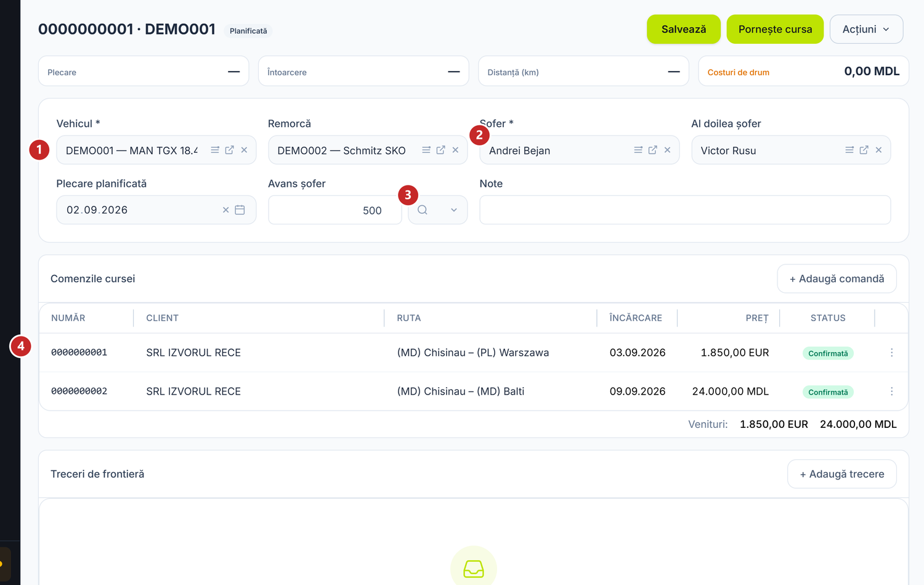The height and width of the screenshot is (585, 924).
Task: Open the calendar picker for Plecare planificată
Action: point(240,210)
